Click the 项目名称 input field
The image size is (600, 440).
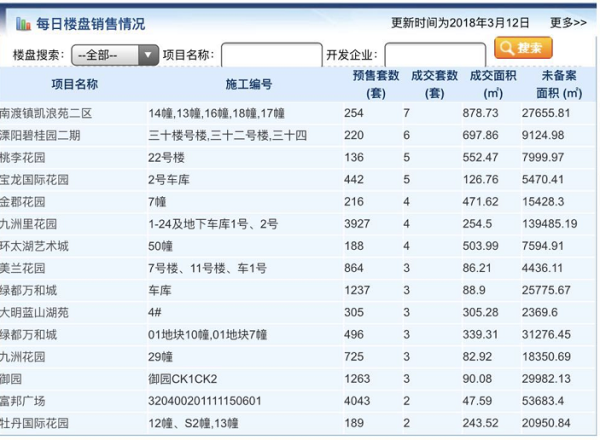[272, 55]
